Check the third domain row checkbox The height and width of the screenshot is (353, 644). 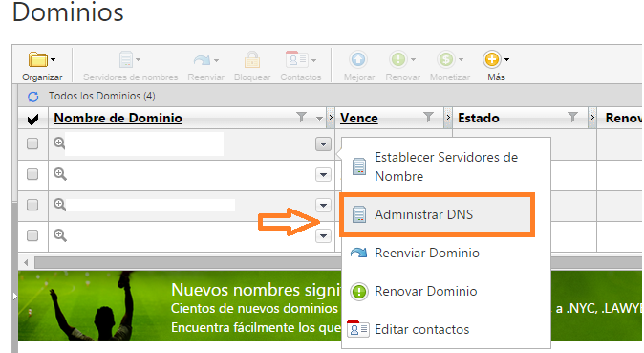click(x=32, y=205)
